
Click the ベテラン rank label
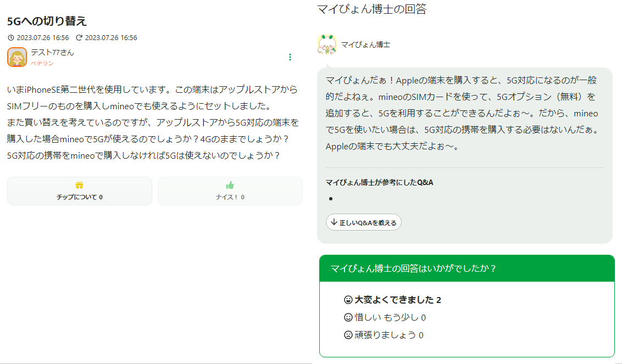[x=42, y=63]
